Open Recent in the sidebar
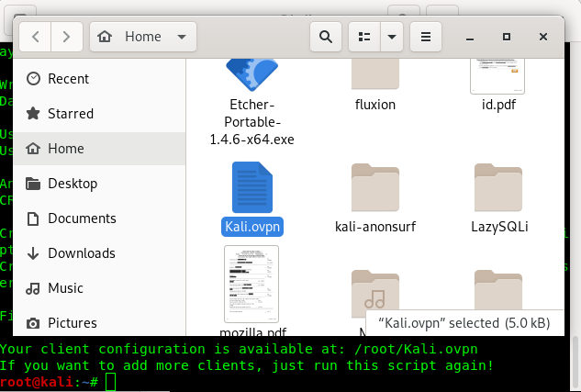 coord(99,79)
